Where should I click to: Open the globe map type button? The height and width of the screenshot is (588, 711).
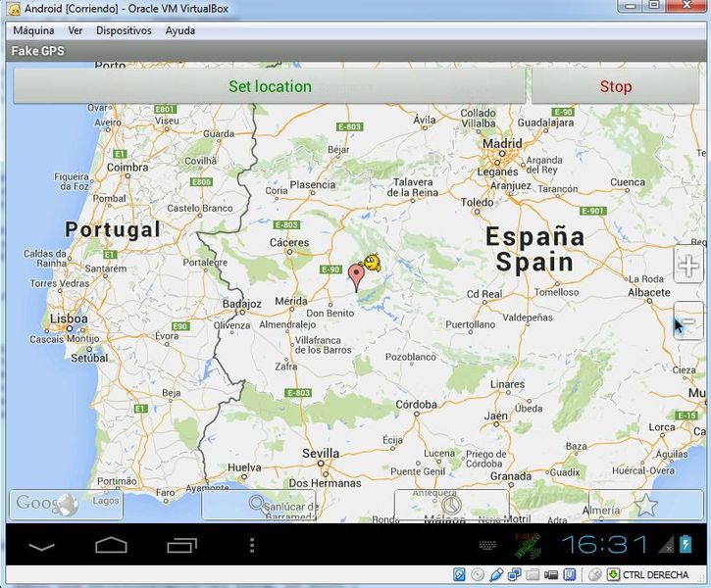tap(67, 504)
